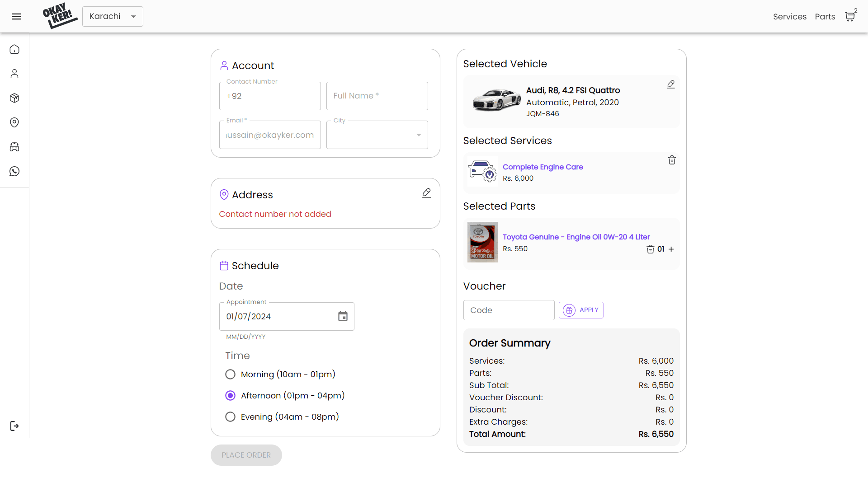Click 'Contact number not added' message
Viewport: 868px width, 482px height.
click(275, 214)
